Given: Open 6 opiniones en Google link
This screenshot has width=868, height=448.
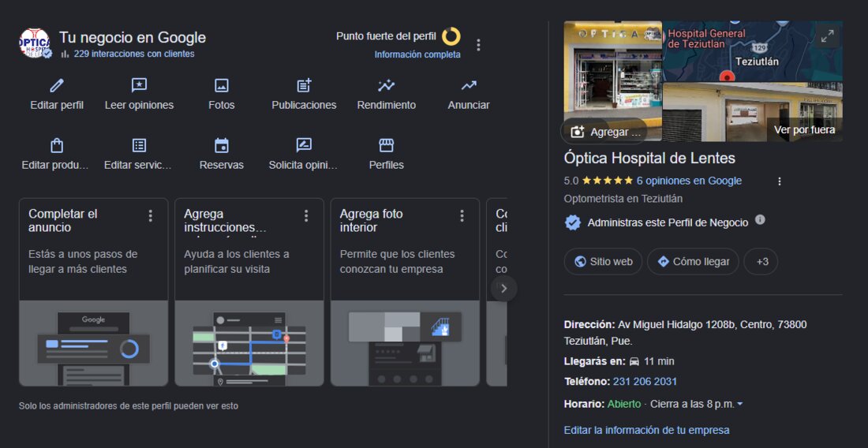Looking at the screenshot, I should [x=689, y=181].
